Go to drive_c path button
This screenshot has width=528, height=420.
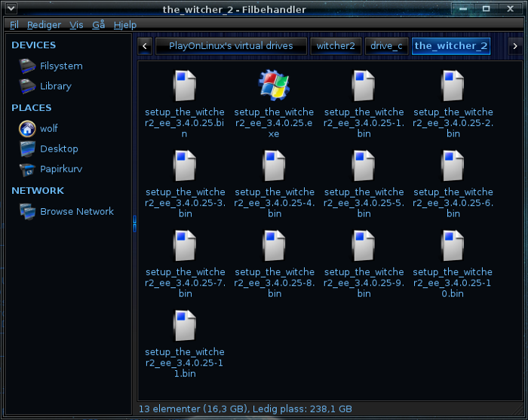pos(386,46)
